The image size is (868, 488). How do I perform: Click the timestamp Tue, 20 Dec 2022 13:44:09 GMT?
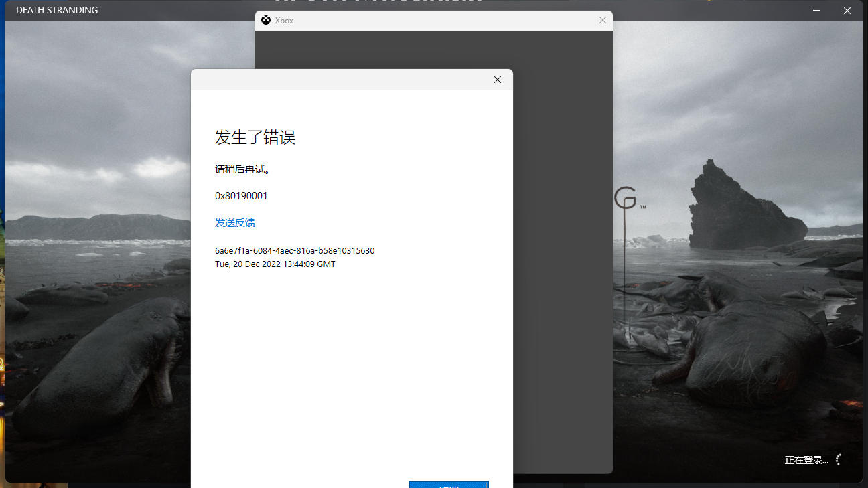click(275, 264)
